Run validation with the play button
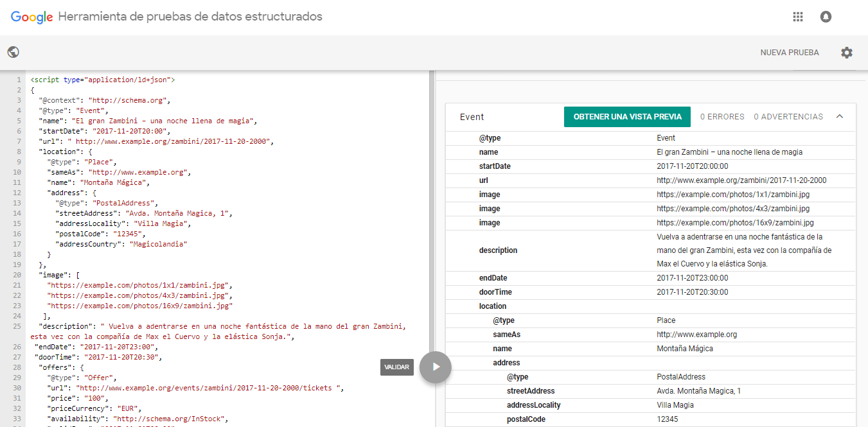 436,367
